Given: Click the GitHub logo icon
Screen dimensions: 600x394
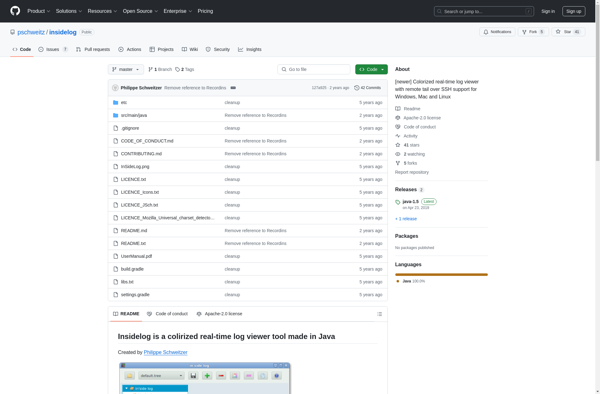Looking at the screenshot, I should (x=15, y=11).
